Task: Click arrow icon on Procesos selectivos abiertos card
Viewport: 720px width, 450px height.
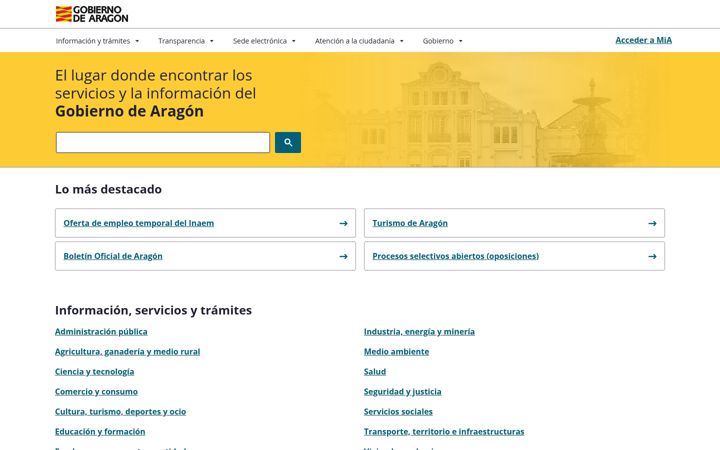Action: click(652, 256)
